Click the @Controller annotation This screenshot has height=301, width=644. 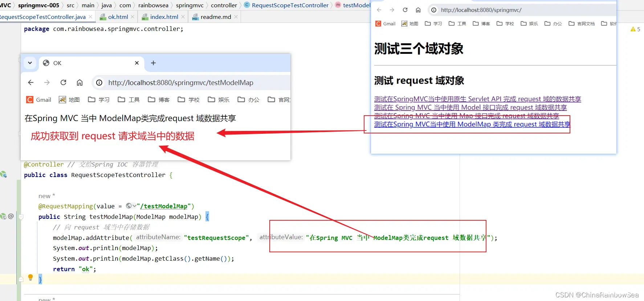pos(44,164)
